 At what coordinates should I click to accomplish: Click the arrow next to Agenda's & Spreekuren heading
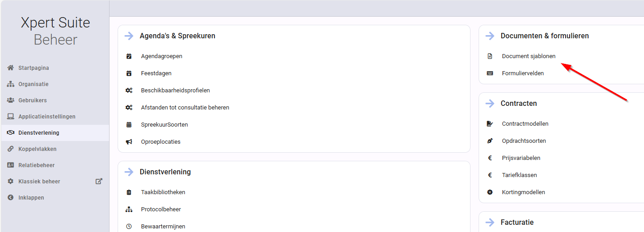129,36
